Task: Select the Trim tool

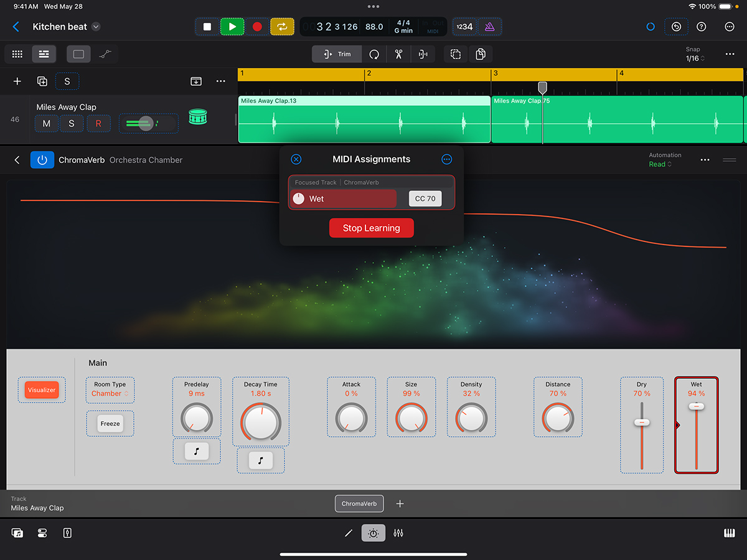Action: (x=337, y=54)
